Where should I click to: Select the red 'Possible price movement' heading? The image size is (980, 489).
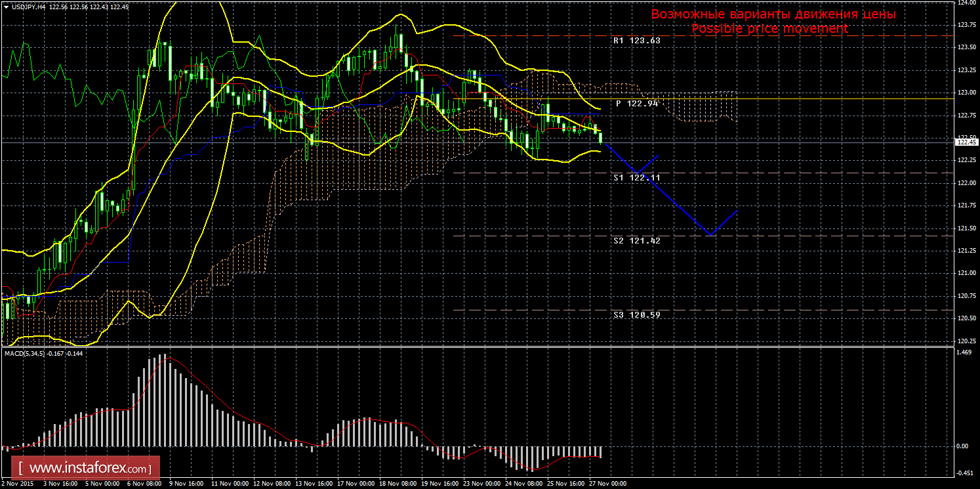(769, 29)
